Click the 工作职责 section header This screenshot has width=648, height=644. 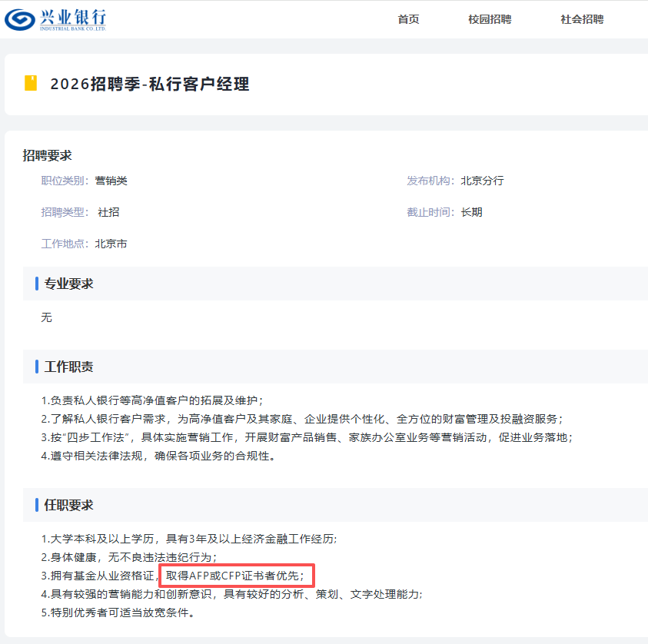68,367
